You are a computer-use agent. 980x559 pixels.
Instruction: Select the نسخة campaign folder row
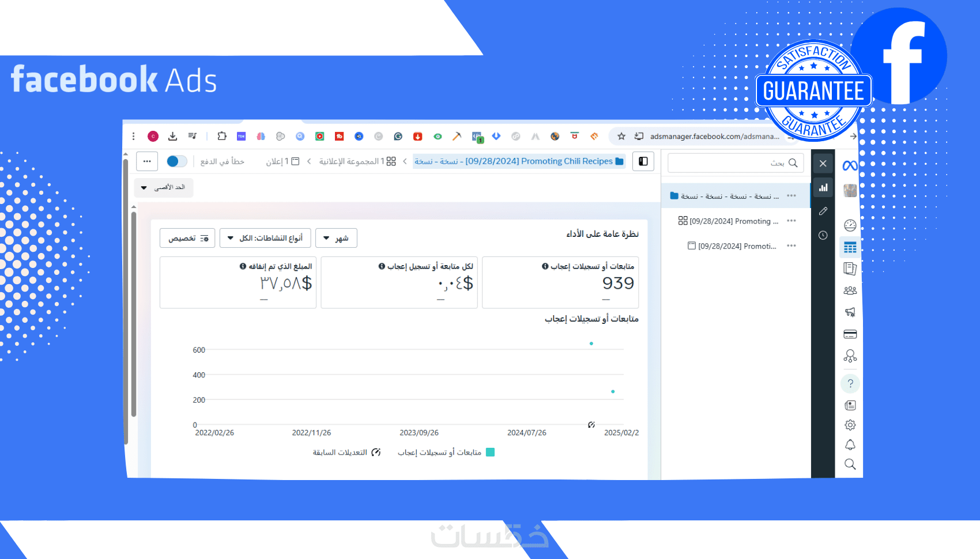(736, 196)
